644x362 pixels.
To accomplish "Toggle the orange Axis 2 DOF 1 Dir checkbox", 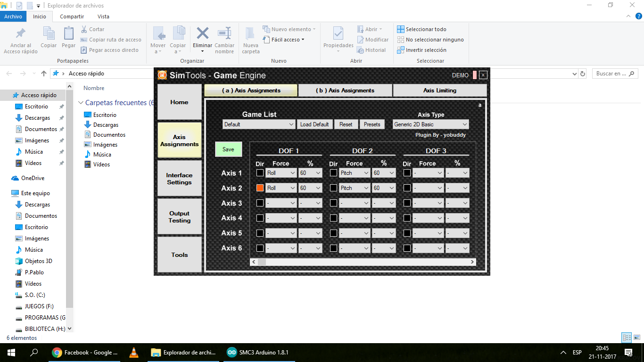I will coord(260,188).
